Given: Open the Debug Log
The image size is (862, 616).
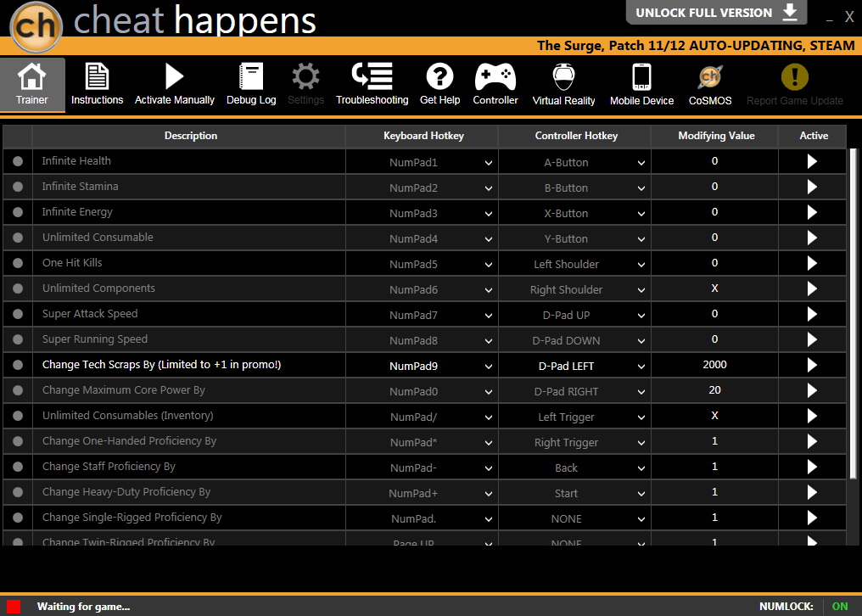Looking at the screenshot, I should [x=251, y=85].
